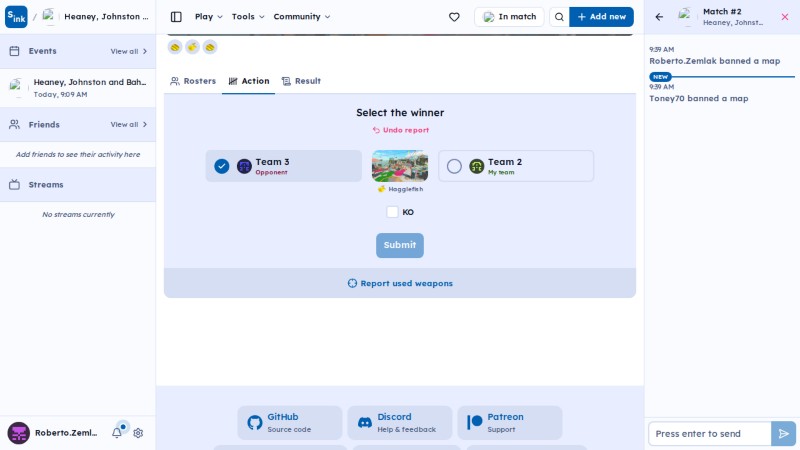Screen dimensions: 800x450
Task: Click the third coin emoji icon
Action: pyautogui.click(x=210, y=47)
